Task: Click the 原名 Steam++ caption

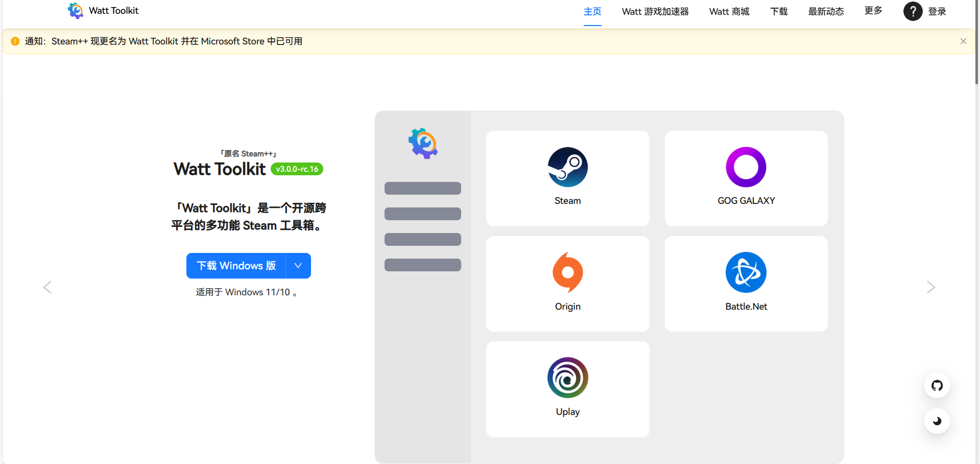Action: click(x=248, y=154)
